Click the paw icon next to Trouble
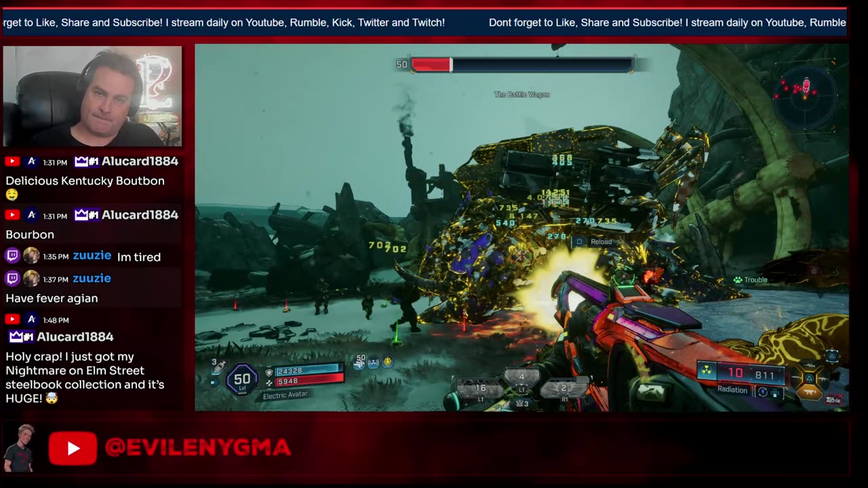The width and height of the screenshot is (868, 488). coord(738,280)
